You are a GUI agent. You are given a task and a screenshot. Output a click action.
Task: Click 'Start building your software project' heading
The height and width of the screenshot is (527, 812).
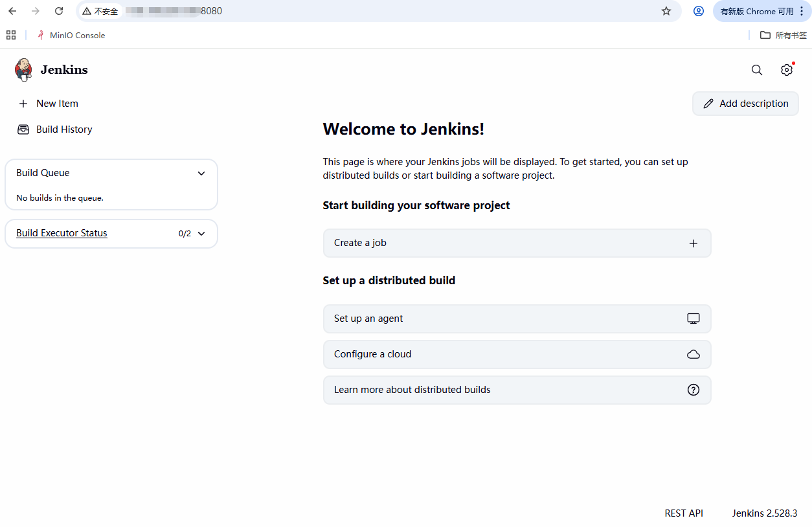coord(416,205)
